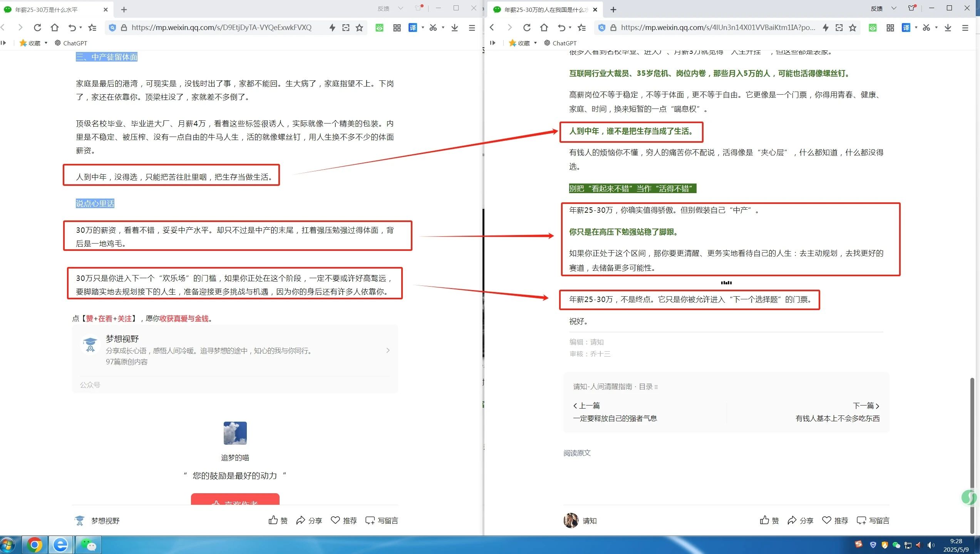Click 写留言 comment button in right article
This screenshot has width=980, height=554.
click(x=873, y=521)
